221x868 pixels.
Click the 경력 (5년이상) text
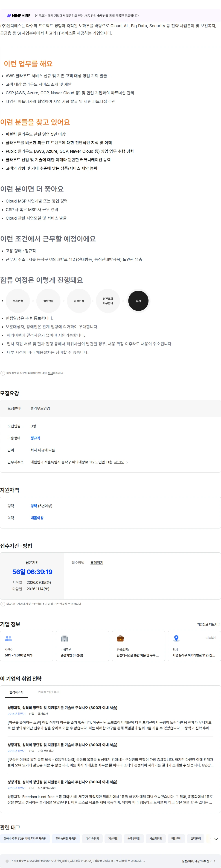pyautogui.click(x=41, y=506)
